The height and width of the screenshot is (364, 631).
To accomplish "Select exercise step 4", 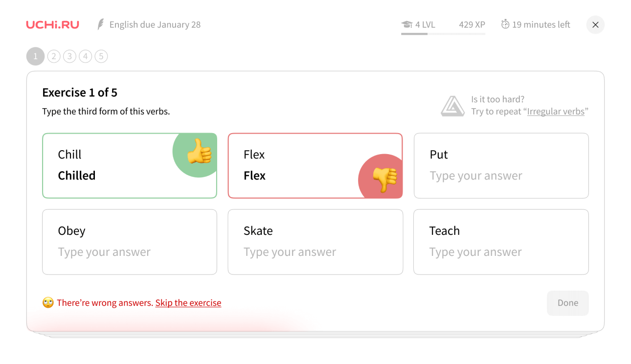I will coord(85,57).
